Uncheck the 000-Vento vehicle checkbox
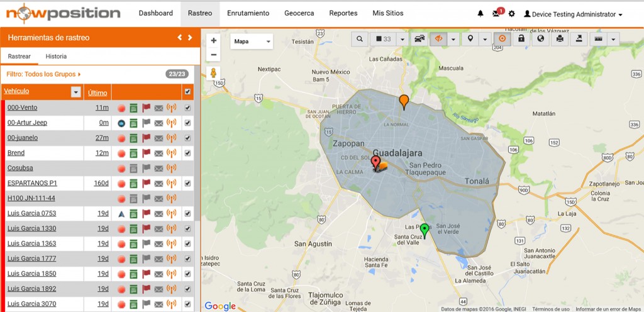Viewport: 644px width, 312px height. [x=187, y=108]
